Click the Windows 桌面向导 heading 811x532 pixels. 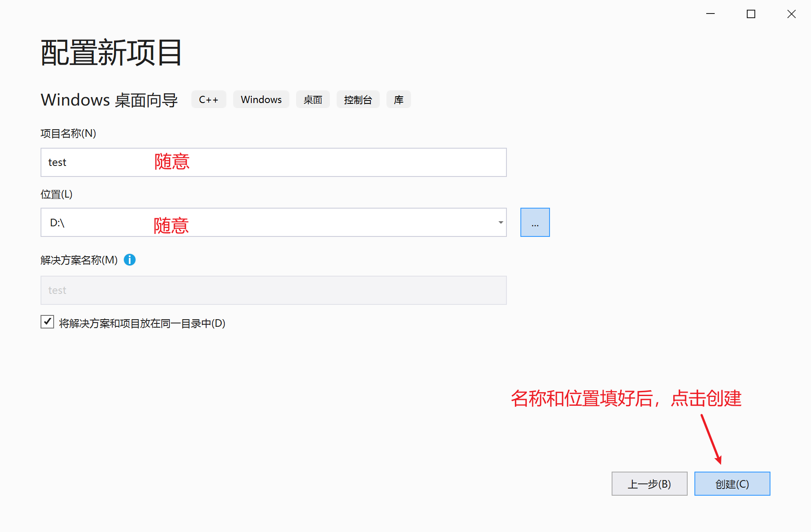pyautogui.click(x=109, y=100)
